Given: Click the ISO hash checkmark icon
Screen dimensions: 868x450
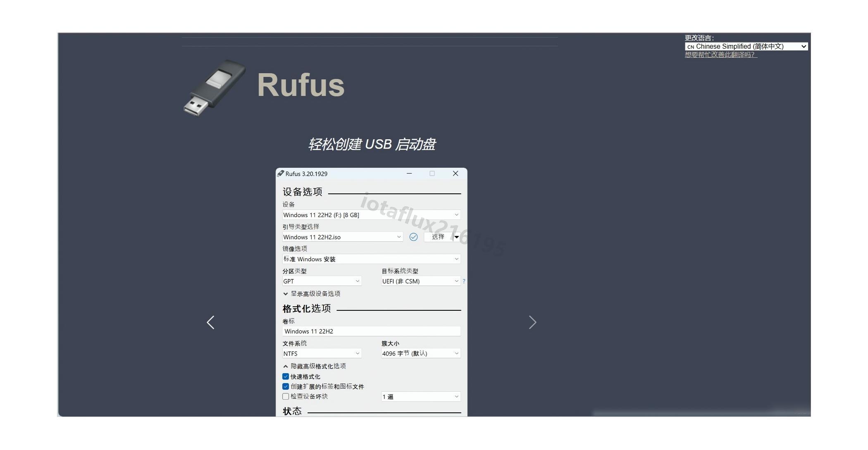Looking at the screenshot, I should pyautogui.click(x=413, y=237).
